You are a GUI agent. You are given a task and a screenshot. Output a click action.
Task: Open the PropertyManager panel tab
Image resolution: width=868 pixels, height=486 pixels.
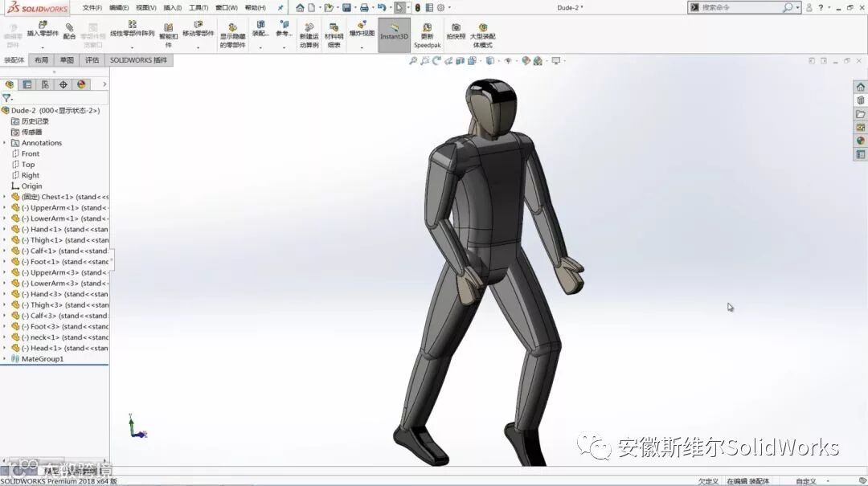click(x=27, y=84)
